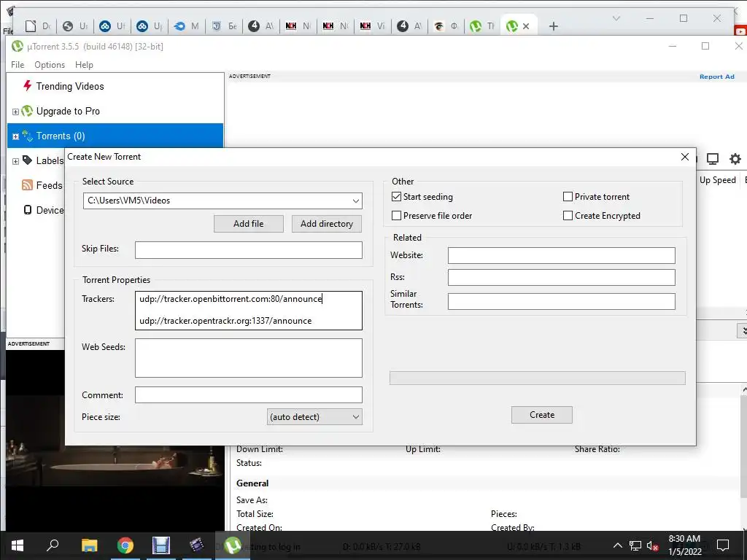The image size is (747, 560).
Task: Open the Select Source path dropdown
Action: click(355, 201)
